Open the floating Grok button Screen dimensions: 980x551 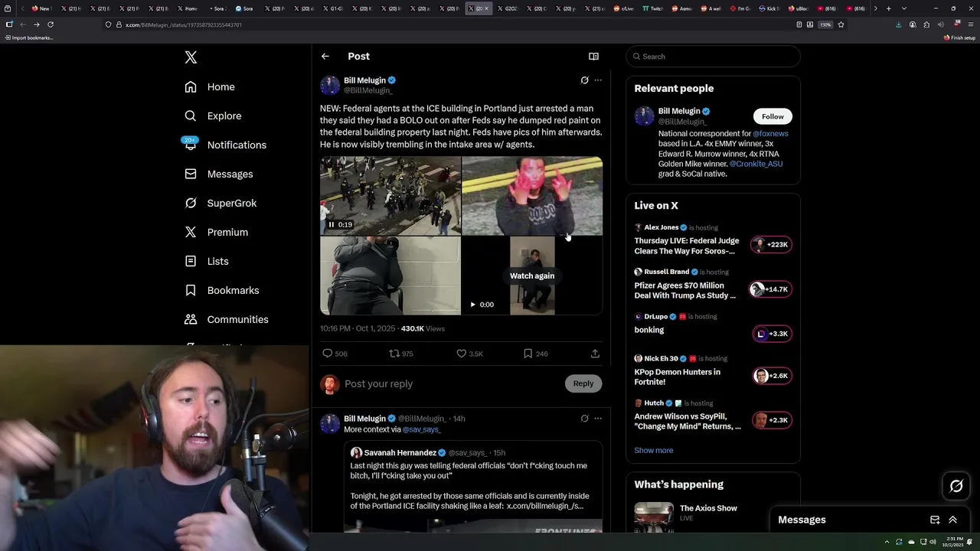pos(956,486)
